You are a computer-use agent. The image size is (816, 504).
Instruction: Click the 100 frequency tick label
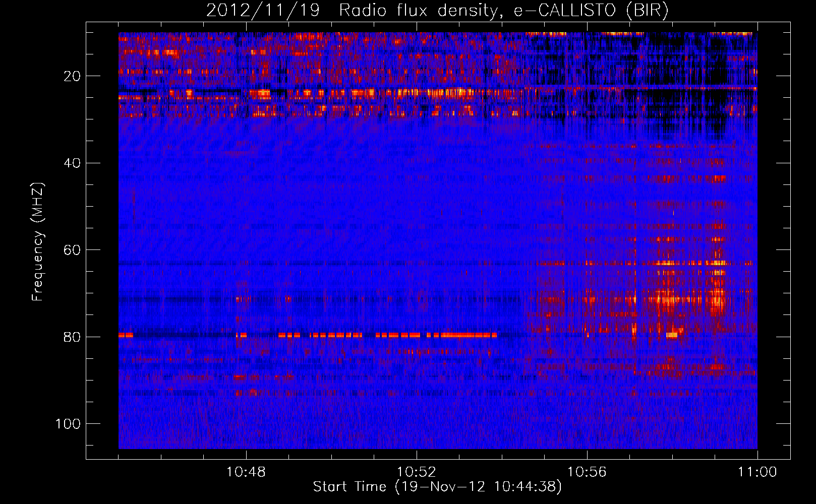coord(68,424)
